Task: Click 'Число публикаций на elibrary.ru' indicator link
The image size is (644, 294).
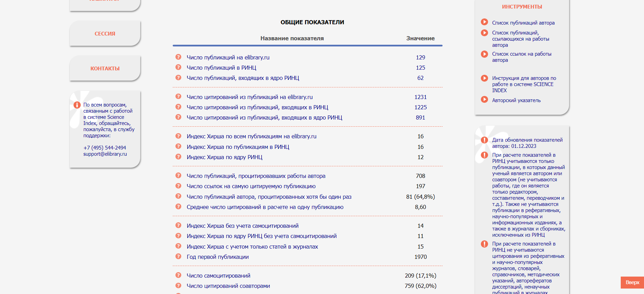Action: pos(228,57)
